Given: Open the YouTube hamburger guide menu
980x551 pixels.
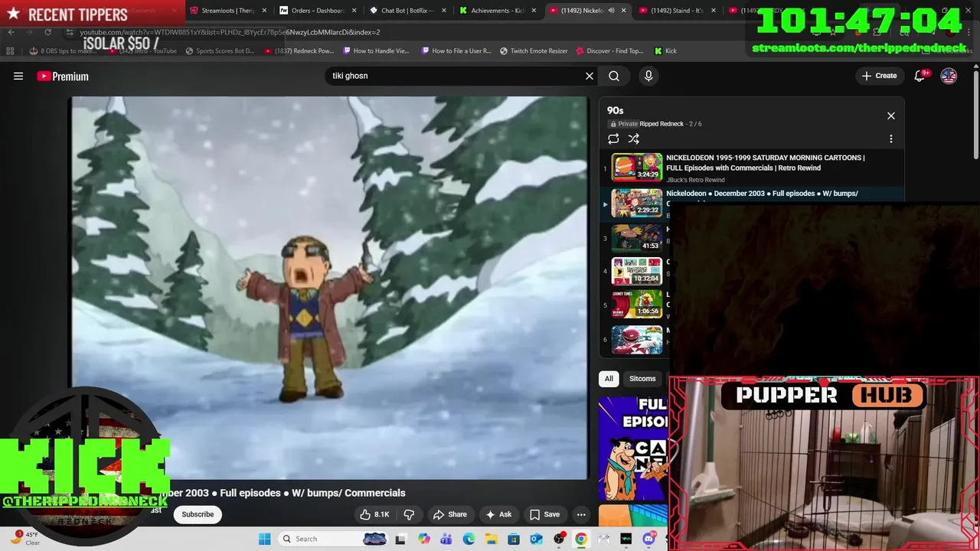Looking at the screenshot, I should [18, 76].
